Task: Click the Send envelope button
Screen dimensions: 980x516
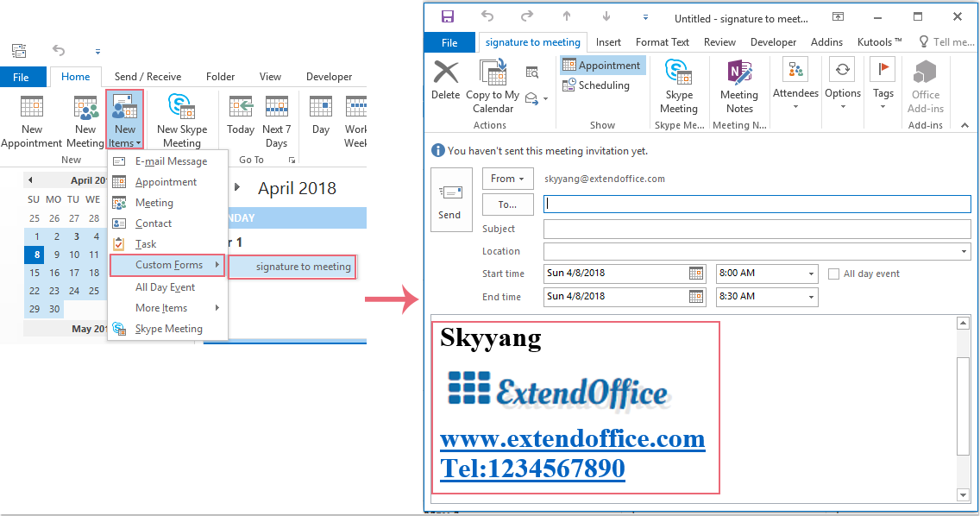Action: tap(450, 200)
